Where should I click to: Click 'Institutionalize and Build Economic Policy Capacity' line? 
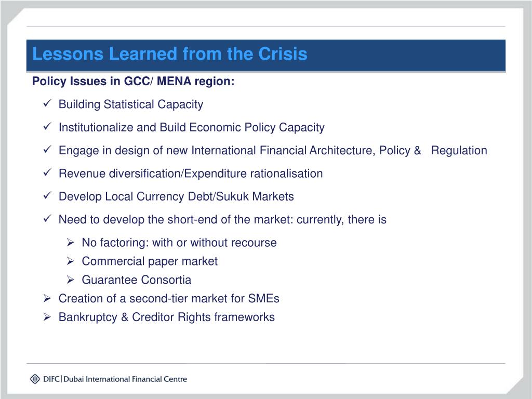191,127
